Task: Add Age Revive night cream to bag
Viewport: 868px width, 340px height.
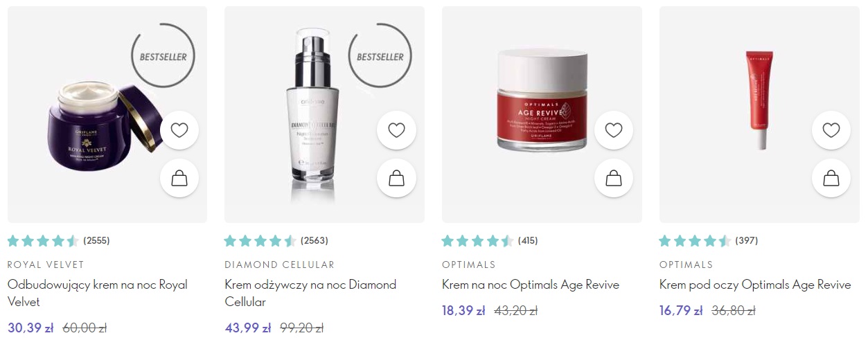Action: coord(614,179)
